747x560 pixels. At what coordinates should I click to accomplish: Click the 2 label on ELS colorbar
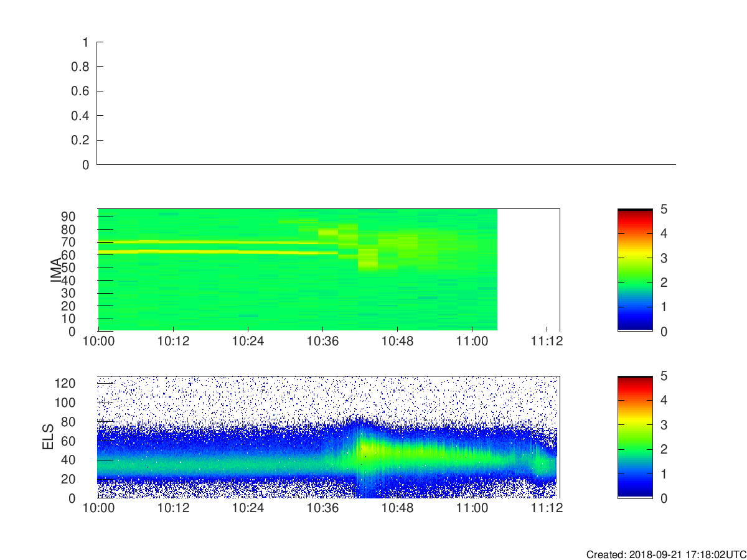coord(663,449)
